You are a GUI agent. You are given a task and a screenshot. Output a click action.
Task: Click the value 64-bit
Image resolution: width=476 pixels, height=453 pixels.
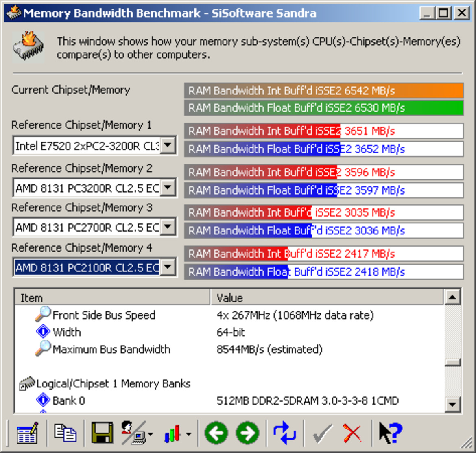pyautogui.click(x=231, y=332)
